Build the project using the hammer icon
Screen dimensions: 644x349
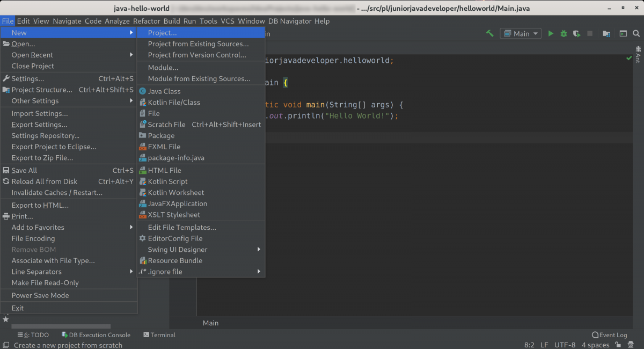489,33
